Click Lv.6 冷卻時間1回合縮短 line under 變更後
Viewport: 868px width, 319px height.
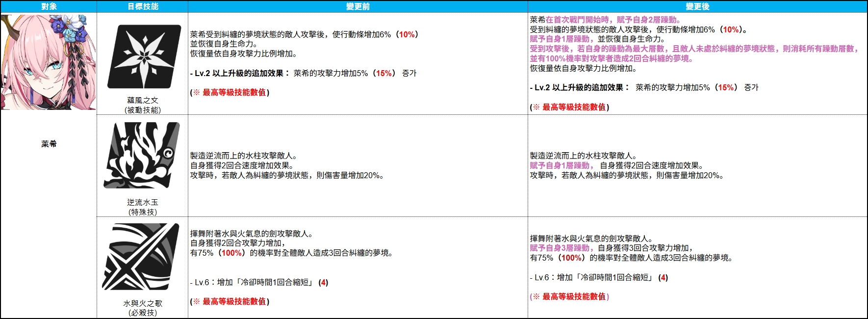599,277
